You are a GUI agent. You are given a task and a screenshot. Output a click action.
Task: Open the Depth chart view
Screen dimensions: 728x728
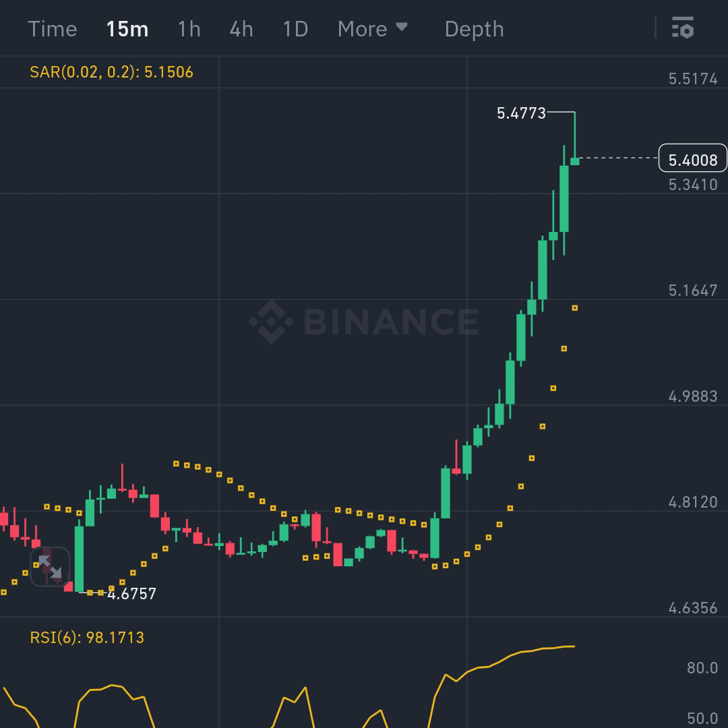pos(474,29)
